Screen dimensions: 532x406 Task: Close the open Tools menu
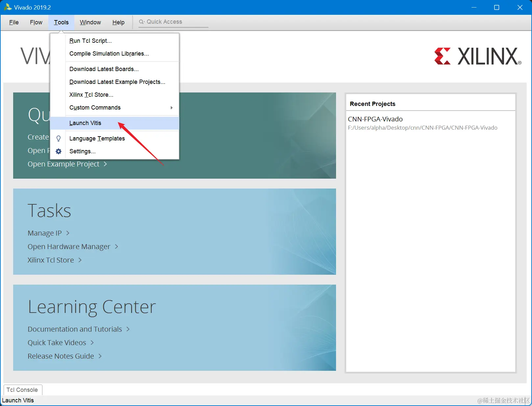tap(61, 22)
